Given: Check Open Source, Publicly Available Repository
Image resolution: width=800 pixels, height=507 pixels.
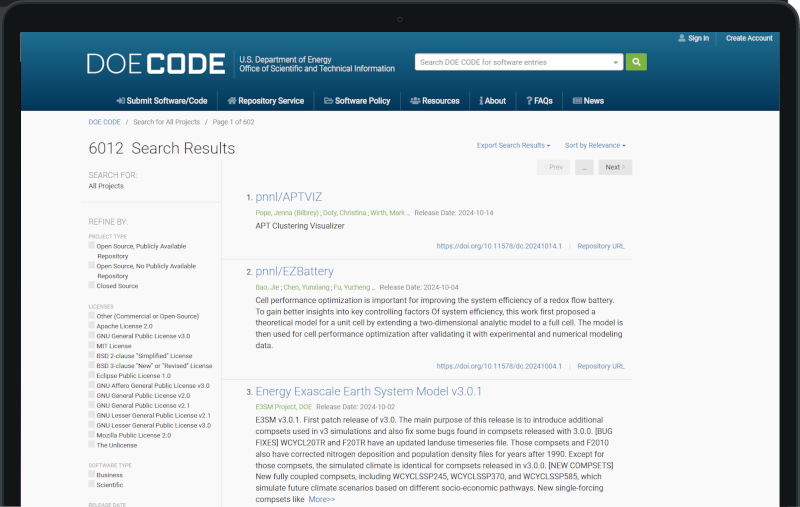Looking at the screenshot, I should click(92, 245).
